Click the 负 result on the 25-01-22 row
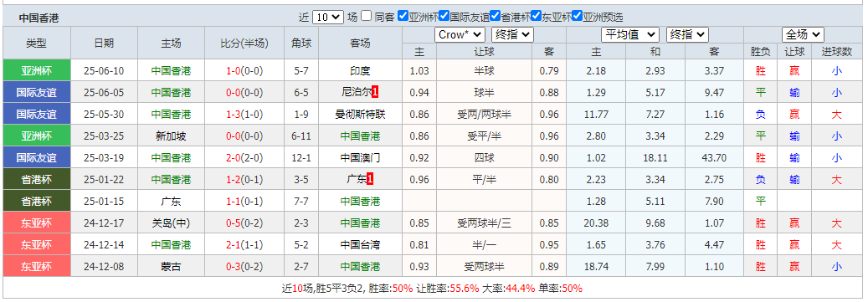This screenshot has width=868, height=302. pyautogui.click(x=760, y=179)
